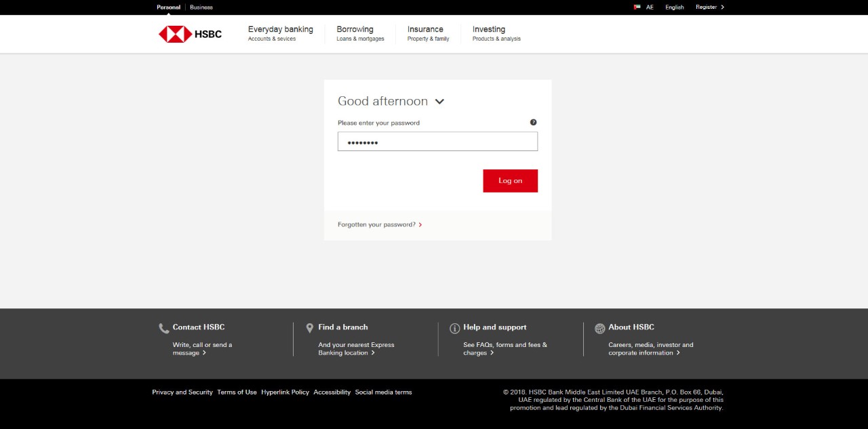
Task: Click See FAQs, forms and fees & charges
Action: click(505, 349)
